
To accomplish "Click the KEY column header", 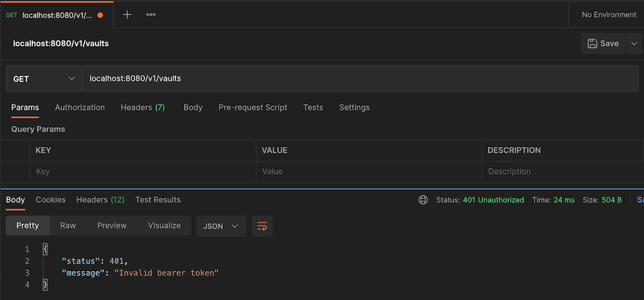I will tap(44, 150).
